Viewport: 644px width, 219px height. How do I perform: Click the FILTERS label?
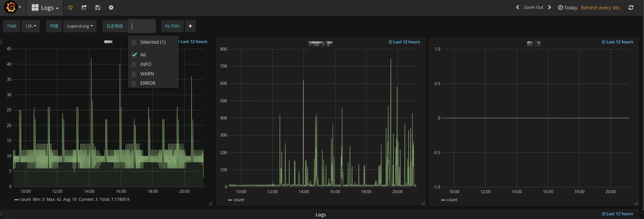click(172, 26)
